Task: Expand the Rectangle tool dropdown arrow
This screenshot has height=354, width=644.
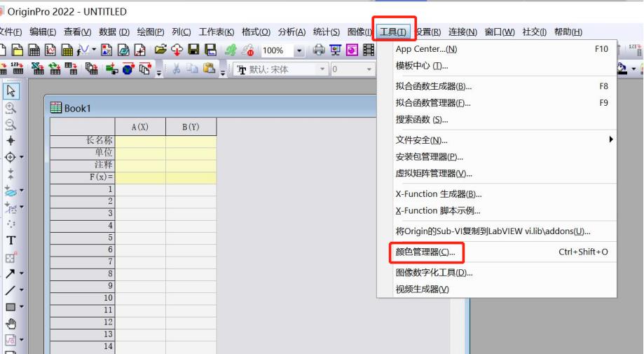Action: click(x=21, y=307)
